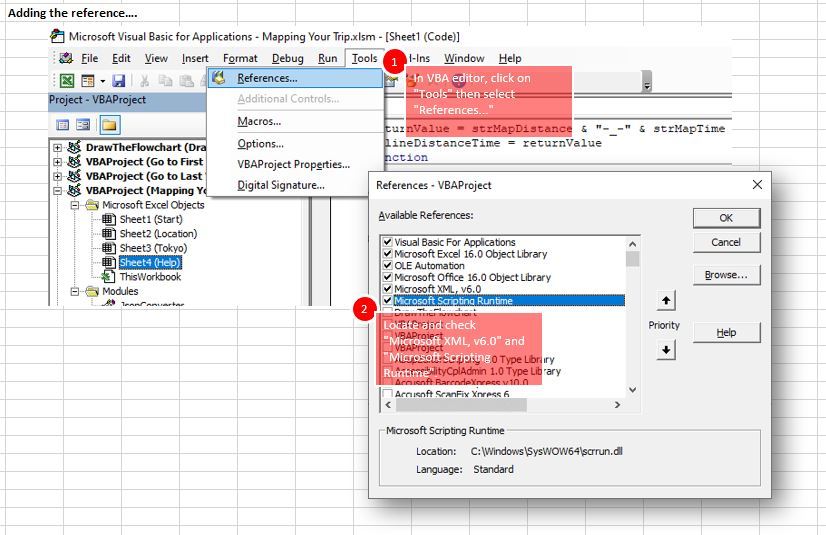Click the Copy toolbar icon
Viewport: 826px width, 535px height.
165,81
